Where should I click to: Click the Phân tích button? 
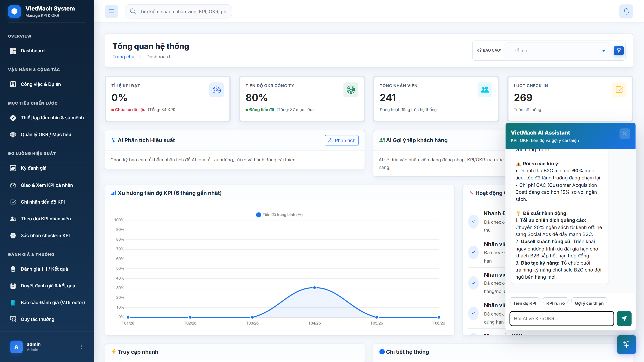(x=341, y=140)
